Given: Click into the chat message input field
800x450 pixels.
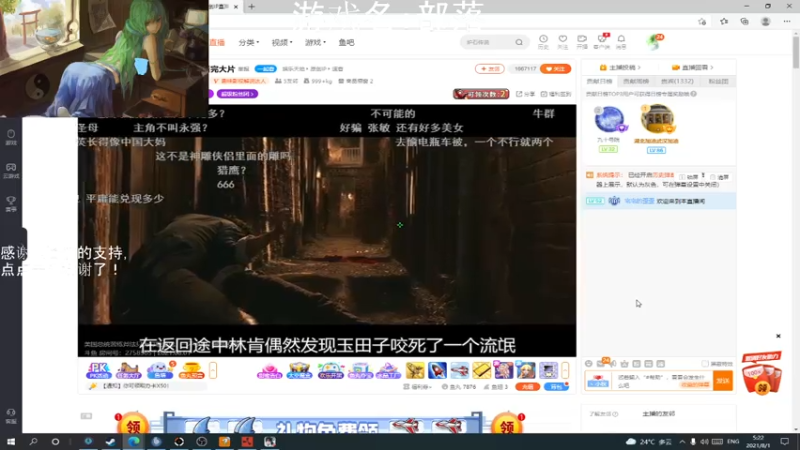Looking at the screenshot, I should pos(662,381).
